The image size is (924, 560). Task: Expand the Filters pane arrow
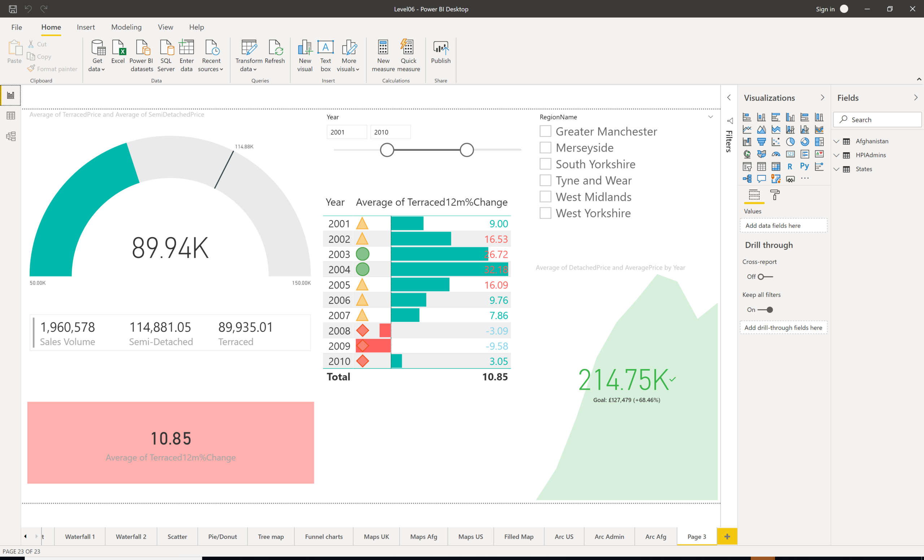[729, 97]
